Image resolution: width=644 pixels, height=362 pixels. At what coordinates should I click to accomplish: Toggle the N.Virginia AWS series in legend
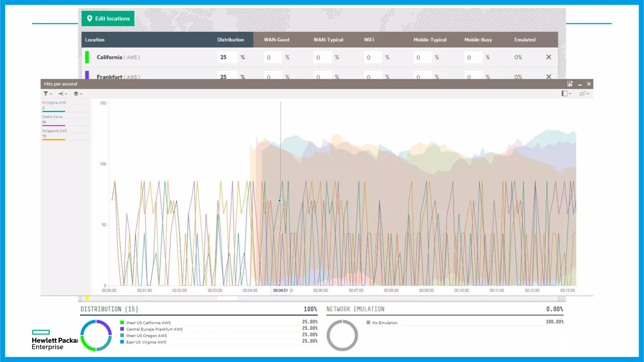(54, 103)
